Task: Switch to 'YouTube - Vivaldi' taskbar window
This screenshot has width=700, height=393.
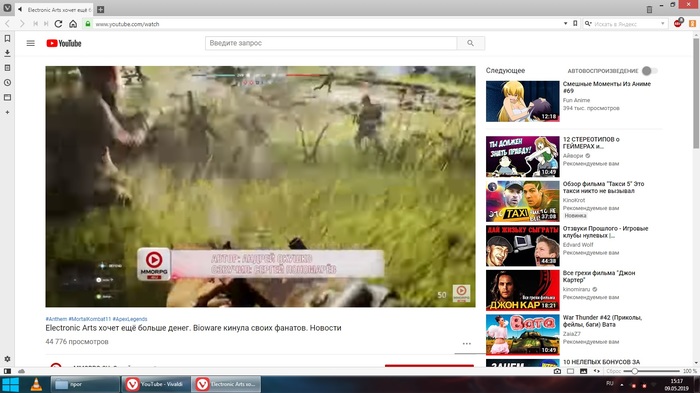Action: pyautogui.click(x=156, y=385)
